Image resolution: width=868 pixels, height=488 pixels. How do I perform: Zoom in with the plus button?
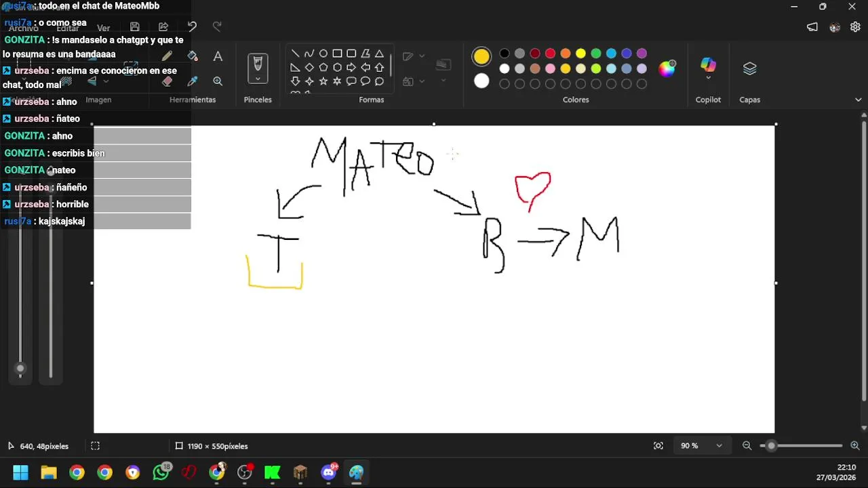(854, 446)
